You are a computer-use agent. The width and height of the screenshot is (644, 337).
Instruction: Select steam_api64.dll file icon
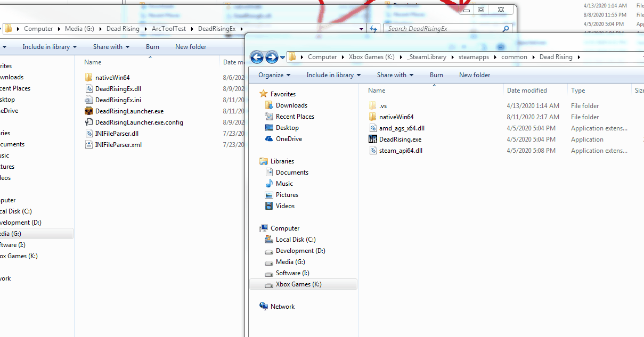(373, 151)
